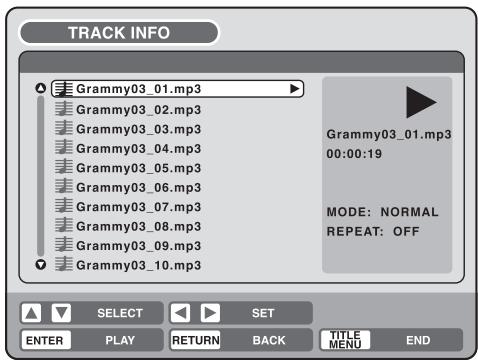Click the music note icon beside Grammy03_02.mp3
Viewport: 478px width, 360px height.
point(64,109)
